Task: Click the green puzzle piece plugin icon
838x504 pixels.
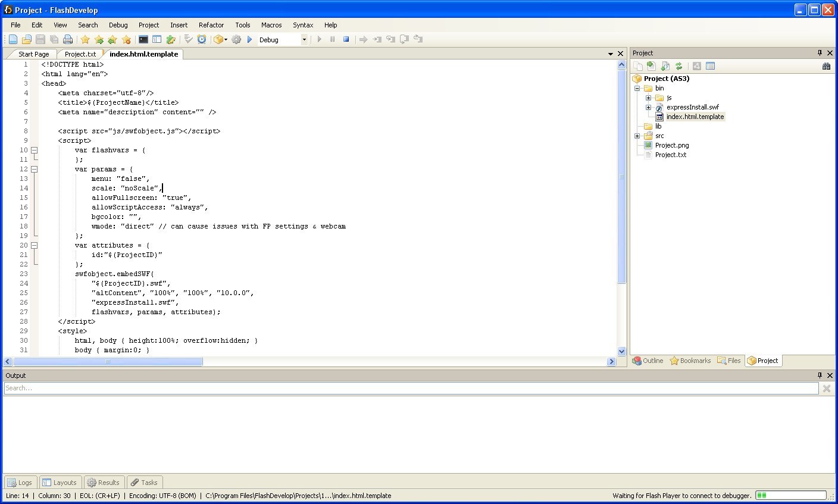Action: pos(171,39)
